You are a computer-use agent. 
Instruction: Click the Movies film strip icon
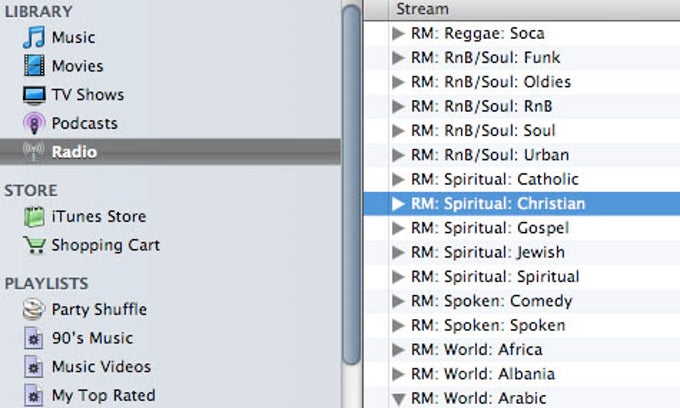tap(34, 65)
